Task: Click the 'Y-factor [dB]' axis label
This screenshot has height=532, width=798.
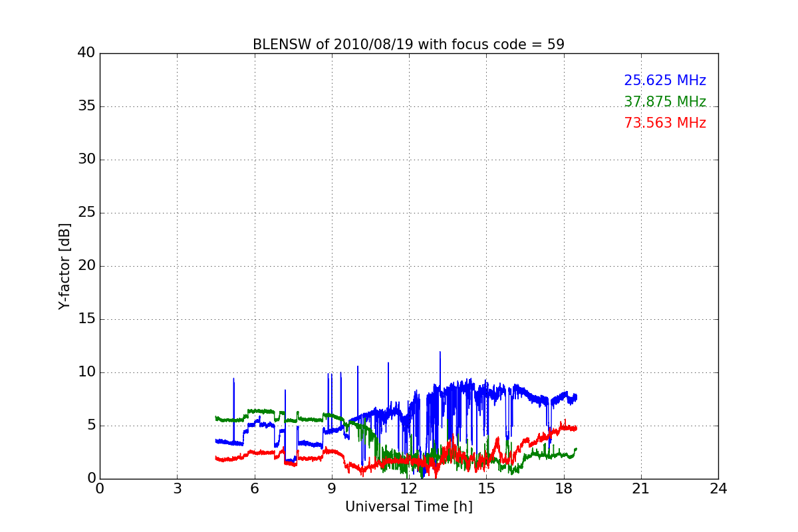Action: pos(65,266)
